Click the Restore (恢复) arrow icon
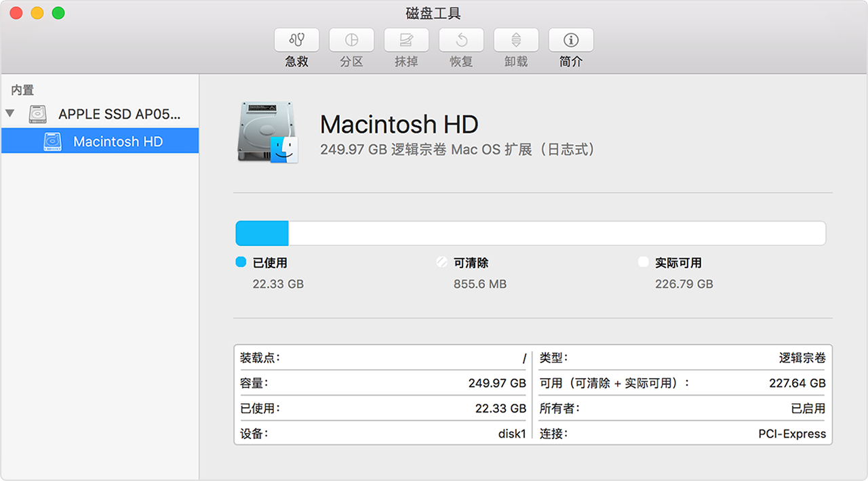The height and width of the screenshot is (481, 868). point(461,40)
